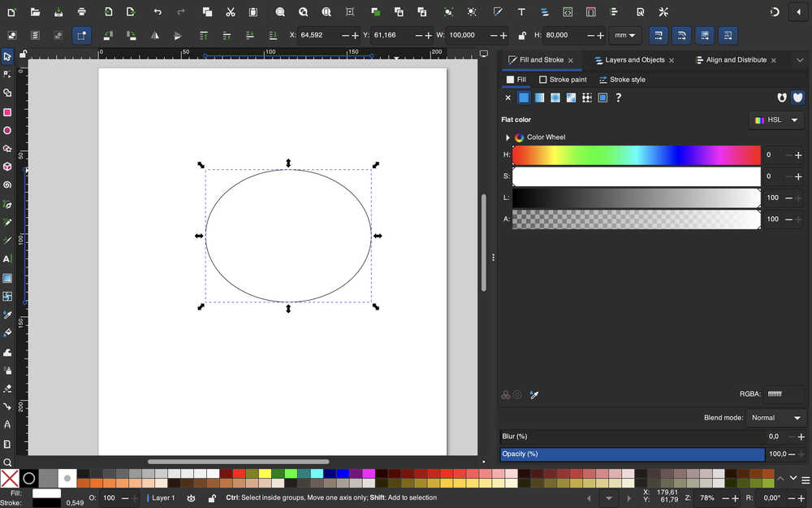Open the HSL color mode dropdown
Image resolution: width=812 pixels, height=508 pixels.
[776, 119]
